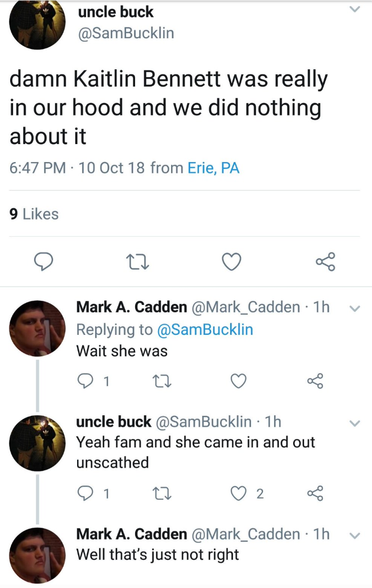Reply to the main uncle buck tweet
Image resolution: width=372 pixels, height=588 pixels.
(x=43, y=262)
